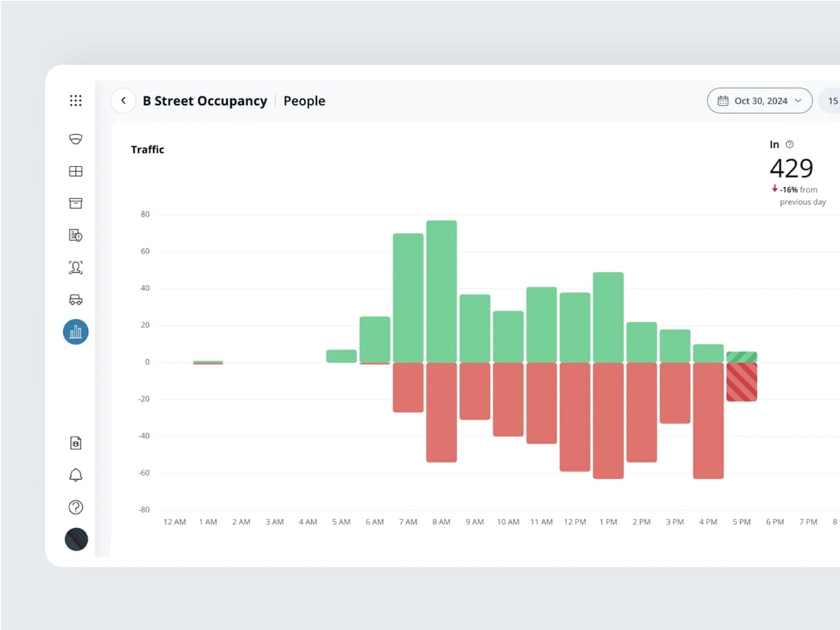Select the green 8 AM traffic bar
840x630 pixels.
[x=441, y=291]
